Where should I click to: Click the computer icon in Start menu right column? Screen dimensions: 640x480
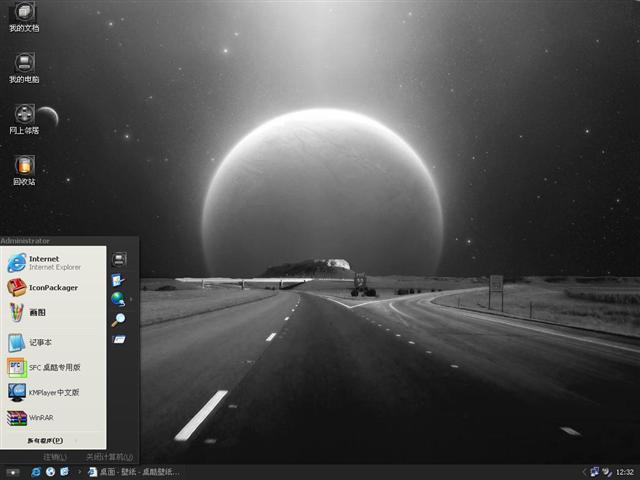point(119,260)
